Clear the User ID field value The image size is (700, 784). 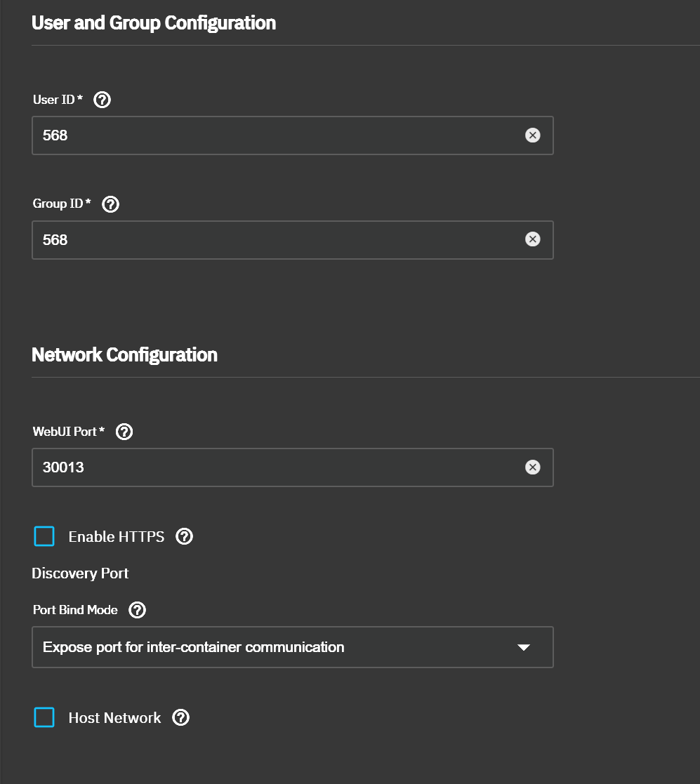533,135
